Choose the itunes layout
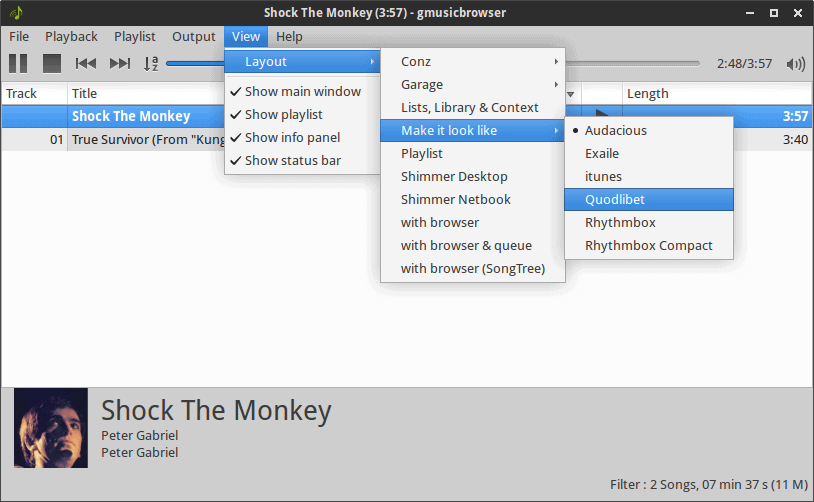814x502 pixels. [649, 177]
